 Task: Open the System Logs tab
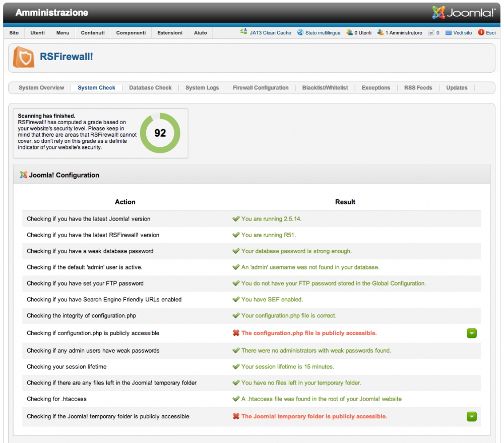tap(202, 87)
